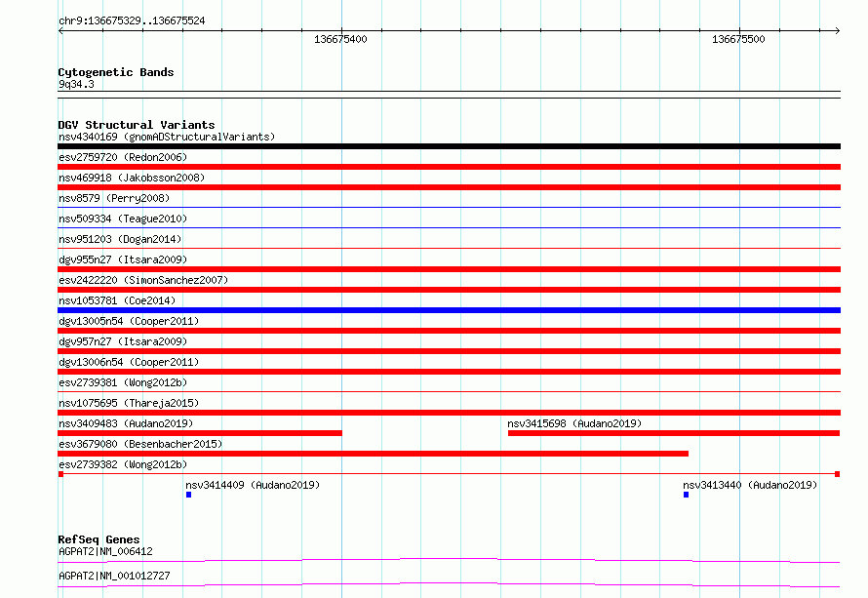Open variant nsv1075695 (Thareja2015)

tap(129, 403)
